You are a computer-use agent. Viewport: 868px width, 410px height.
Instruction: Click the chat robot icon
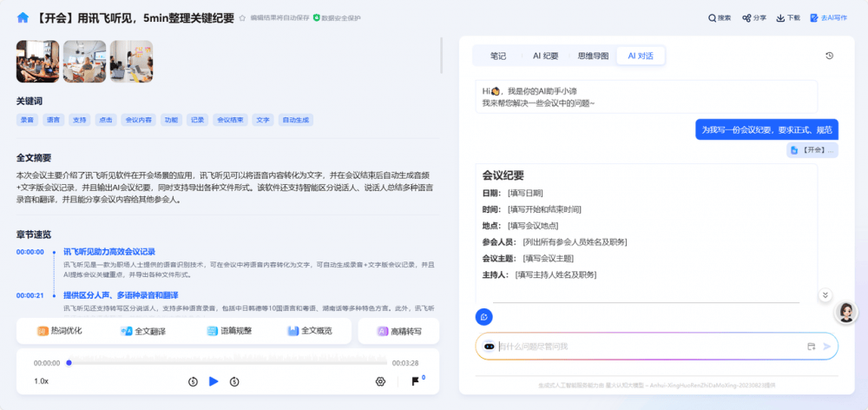click(489, 347)
